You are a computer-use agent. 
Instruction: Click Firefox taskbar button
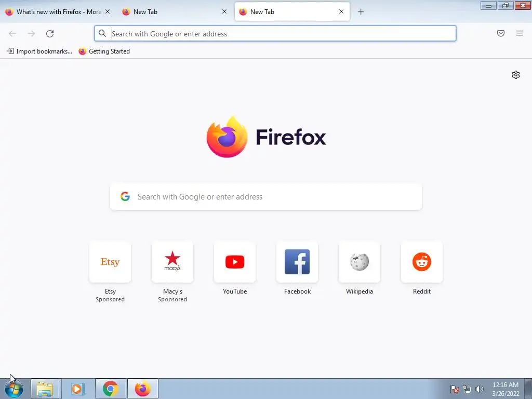[143, 389]
